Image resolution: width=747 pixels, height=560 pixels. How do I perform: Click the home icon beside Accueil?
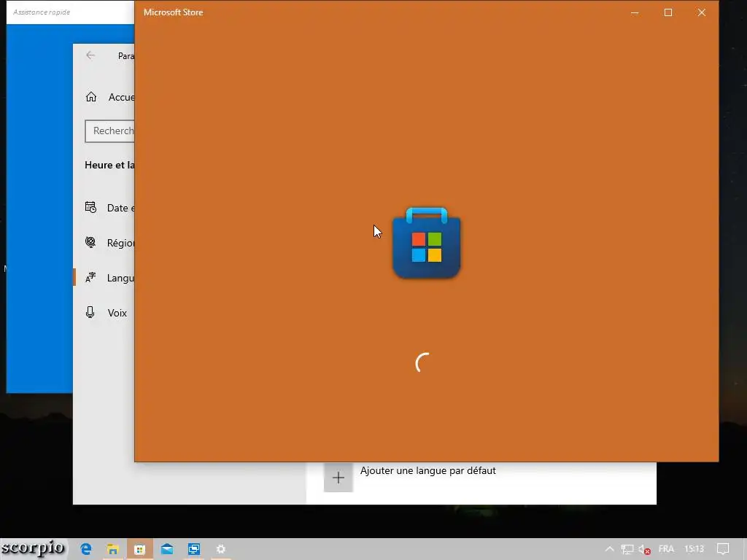(91, 97)
